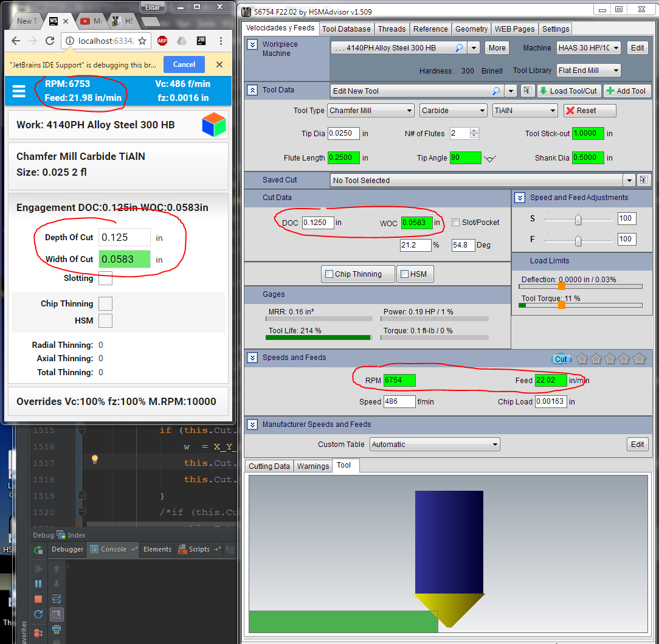Viewport: 659px width, 644px height.
Task: Open the Saved Cut dropdown arrow
Action: (x=629, y=181)
